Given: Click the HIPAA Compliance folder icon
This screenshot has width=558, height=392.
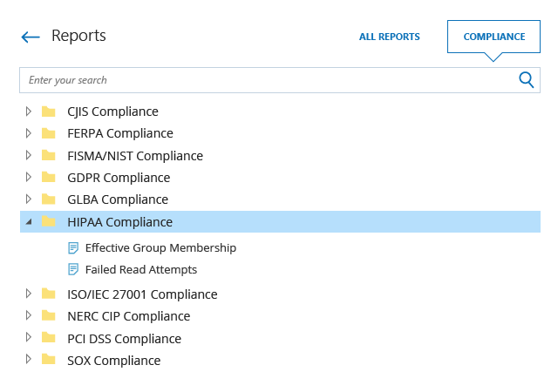Looking at the screenshot, I should click(x=49, y=222).
